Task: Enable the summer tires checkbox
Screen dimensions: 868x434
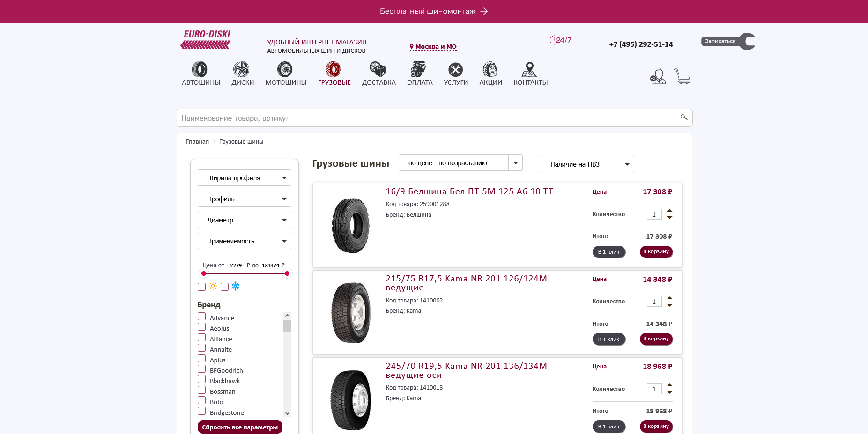Action: click(202, 287)
